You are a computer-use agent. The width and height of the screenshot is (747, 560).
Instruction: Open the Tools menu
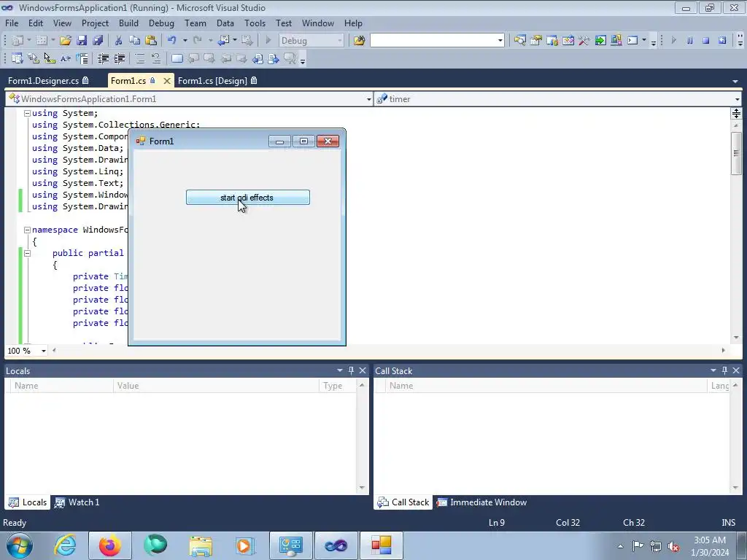255,23
